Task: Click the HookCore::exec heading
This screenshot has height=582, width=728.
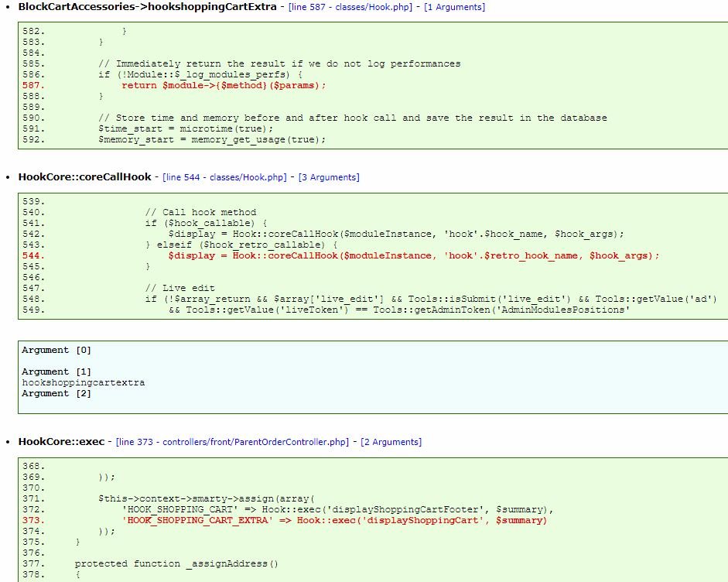Action: (x=61, y=442)
